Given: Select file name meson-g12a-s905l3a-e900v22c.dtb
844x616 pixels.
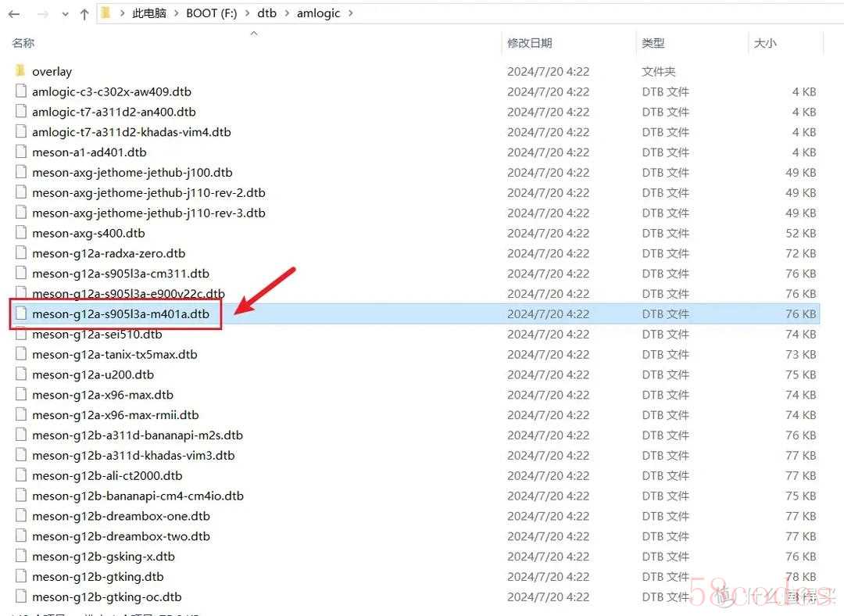Looking at the screenshot, I should pos(128,294).
